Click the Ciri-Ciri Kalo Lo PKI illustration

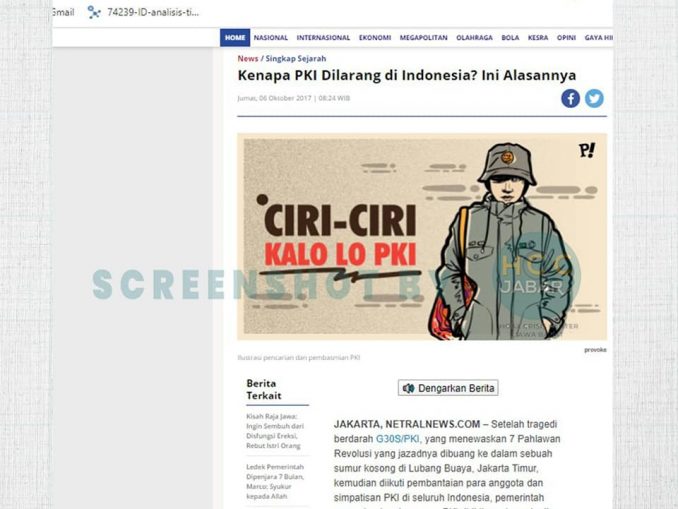point(422,237)
